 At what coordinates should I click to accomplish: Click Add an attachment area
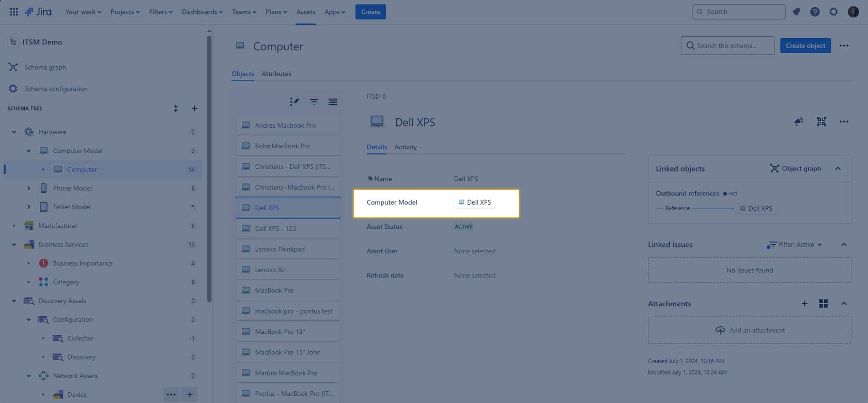749,330
